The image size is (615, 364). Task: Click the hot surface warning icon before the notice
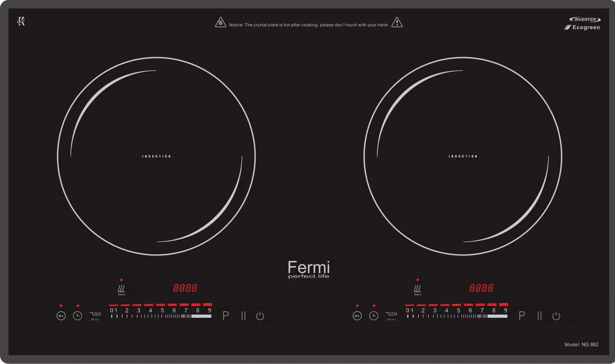click(221, 22)
